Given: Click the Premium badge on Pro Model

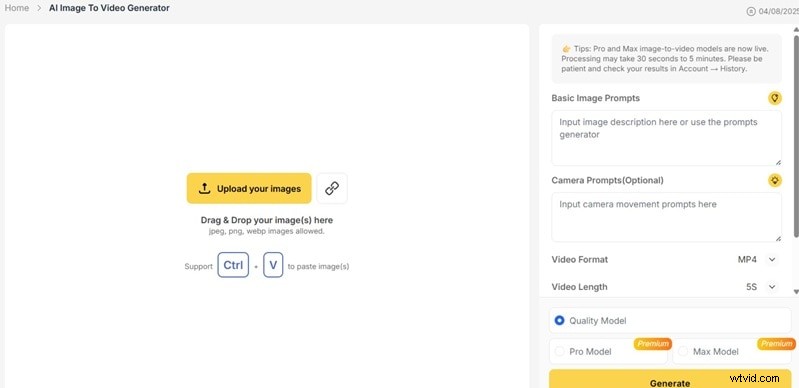Looking at the screenshot, I should click(x=653, y=344).
